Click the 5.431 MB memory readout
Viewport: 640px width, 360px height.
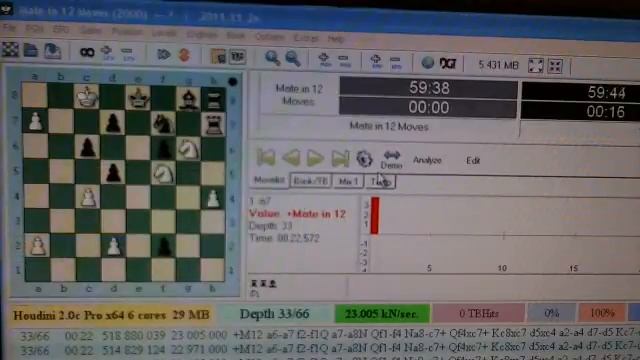(x=498, y=65)
